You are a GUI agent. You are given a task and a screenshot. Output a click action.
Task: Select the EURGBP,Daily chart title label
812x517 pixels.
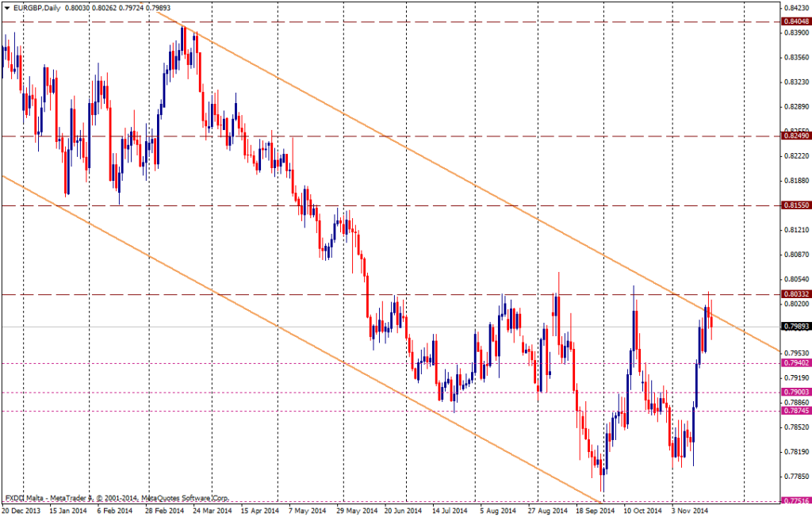coord(38,6)
